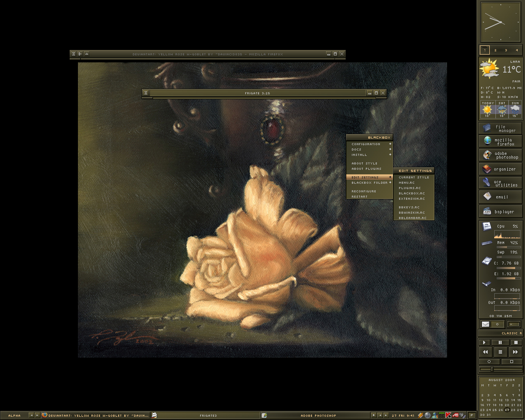Start playback in media player
The image size is (525, 420).
point(484,342)
